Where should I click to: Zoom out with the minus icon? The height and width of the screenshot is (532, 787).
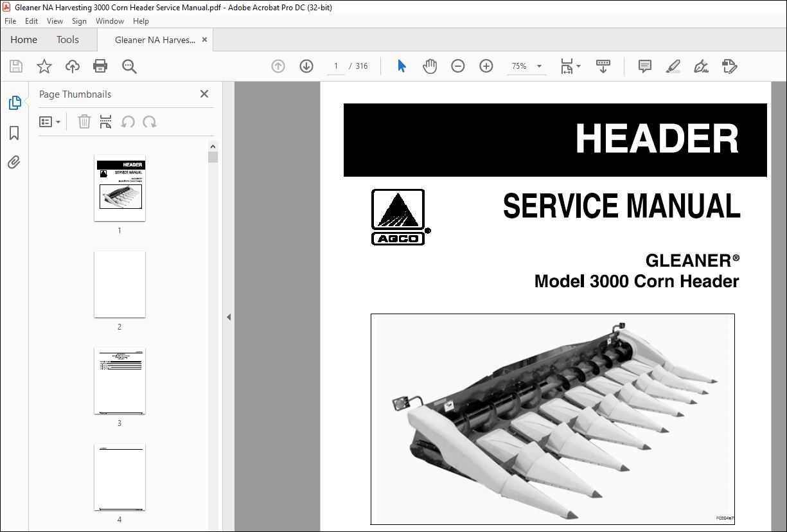[458, 66]
